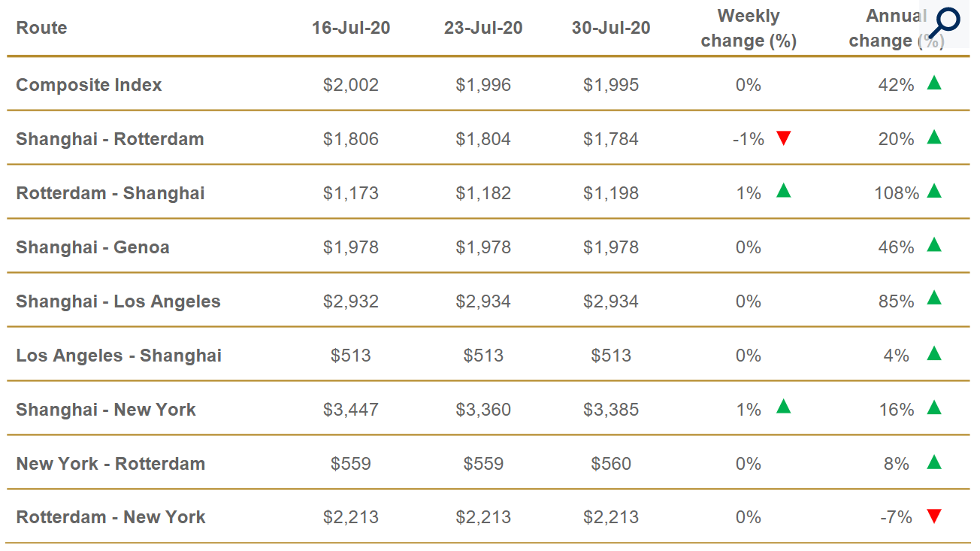Viewport: 980px width, 551px height.
Task: Click red down arrow beside -7% annual change
Action: click(934, 516)
